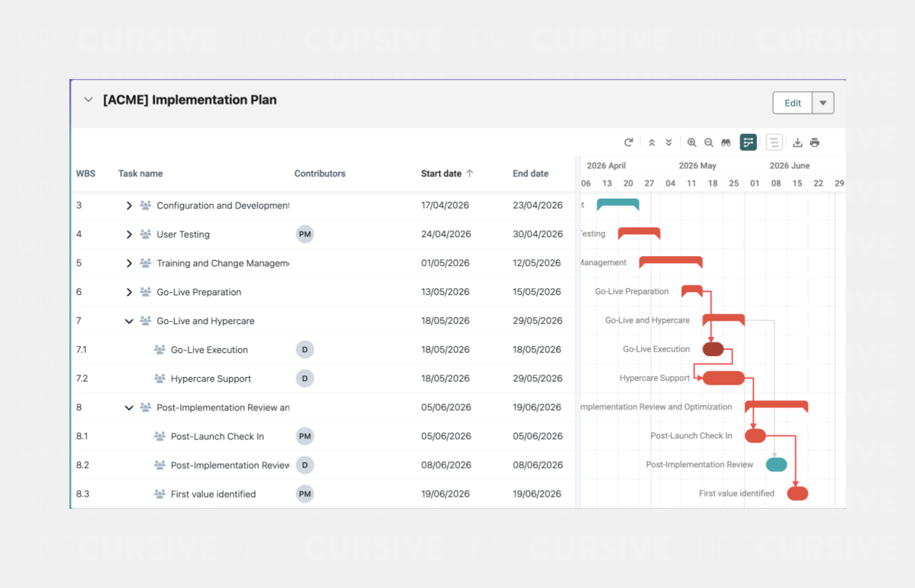
Task: Click the End date column header
Action: coord(530,174)
